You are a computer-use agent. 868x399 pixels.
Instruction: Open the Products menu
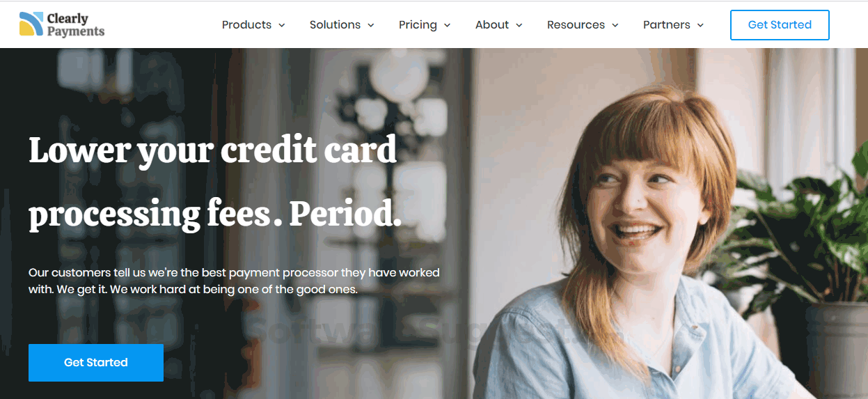[x=246, y=24]
